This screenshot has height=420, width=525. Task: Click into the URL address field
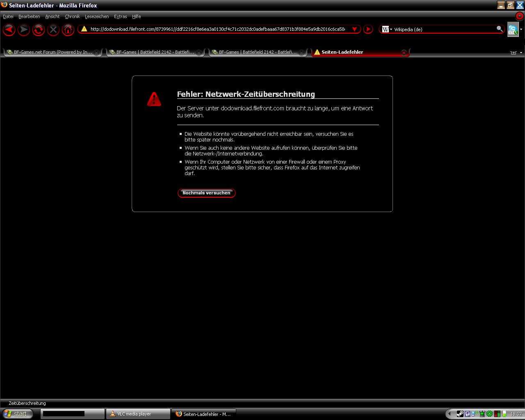[217, 29]
